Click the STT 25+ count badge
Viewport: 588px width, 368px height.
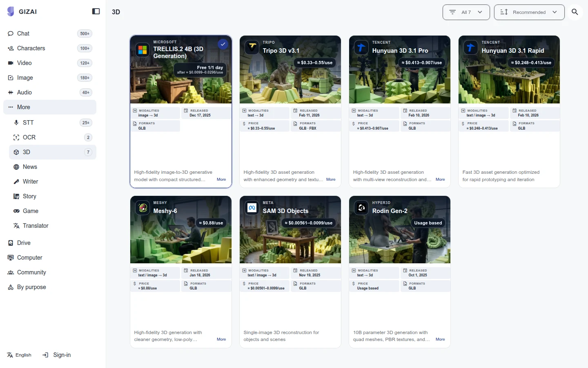pyautogui.click(x=86, y=123)
